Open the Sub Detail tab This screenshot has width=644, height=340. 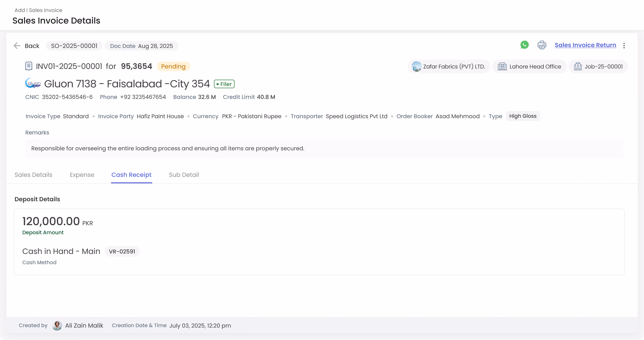point(184,175)
